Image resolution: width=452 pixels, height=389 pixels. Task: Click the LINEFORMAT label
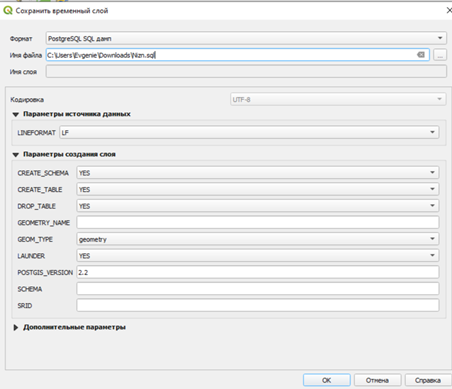(36, 133)
